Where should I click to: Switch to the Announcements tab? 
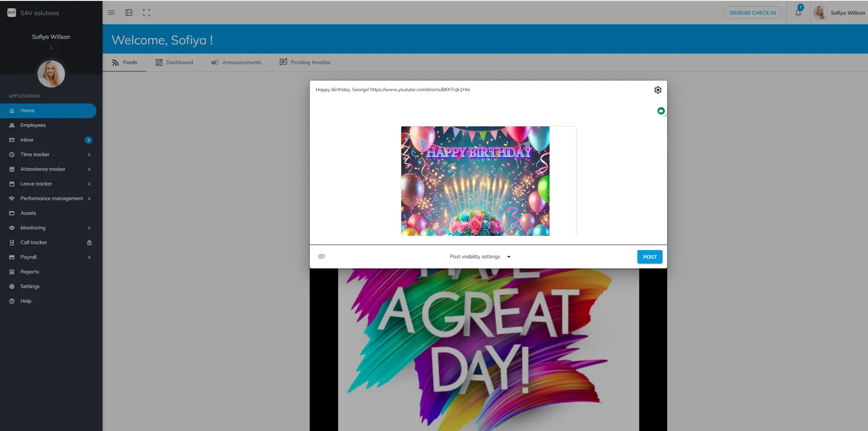[236, 63]
